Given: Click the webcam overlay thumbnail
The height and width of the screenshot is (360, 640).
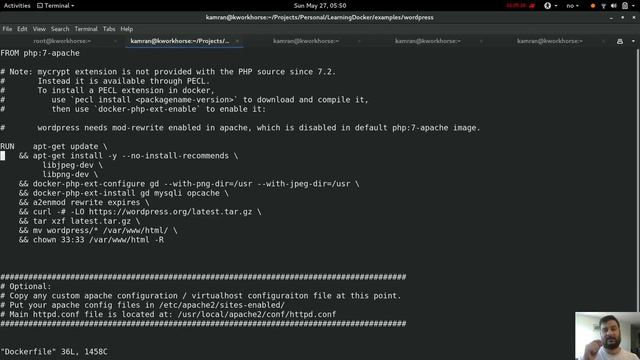Looking at the screenshot, I should pyautogui.click(x=607, y=336).
